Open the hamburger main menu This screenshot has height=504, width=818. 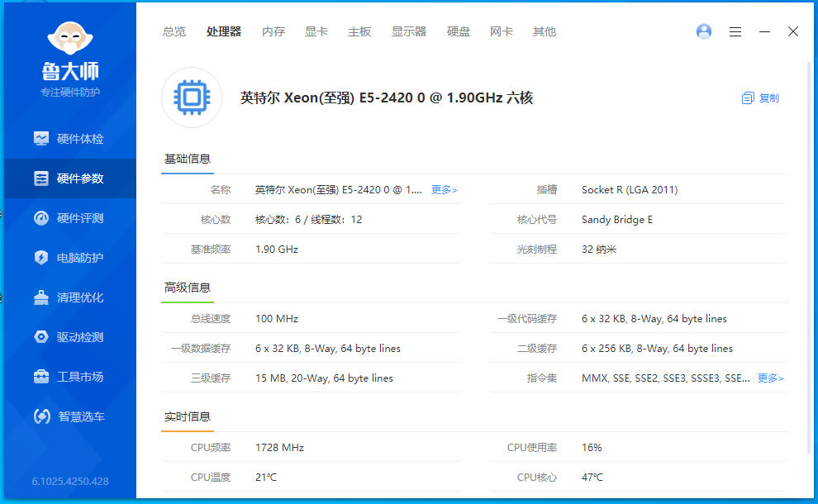[x=735, y=32]
